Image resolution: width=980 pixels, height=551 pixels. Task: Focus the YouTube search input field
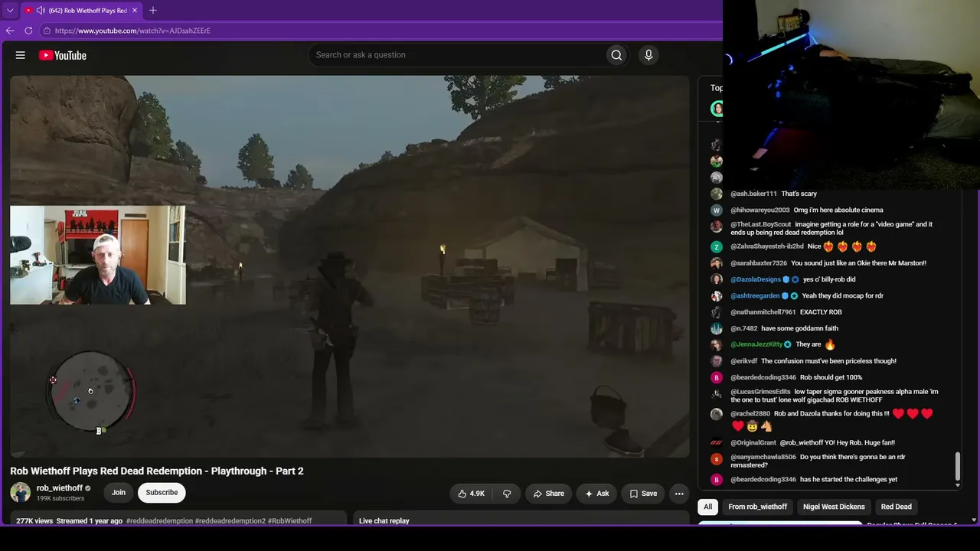pos(456,55)
